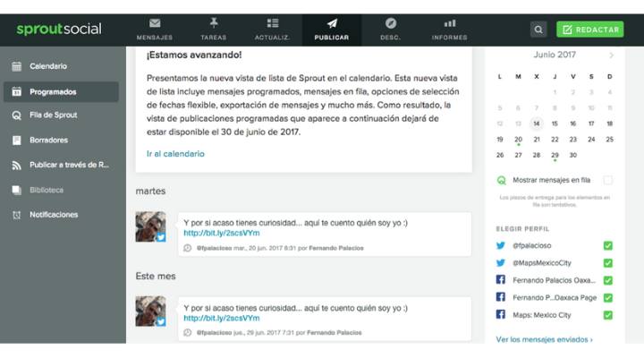Viewport: 644px width, 358px height.
Task: Go to next month in mini calendar
Action: (611, 55)
